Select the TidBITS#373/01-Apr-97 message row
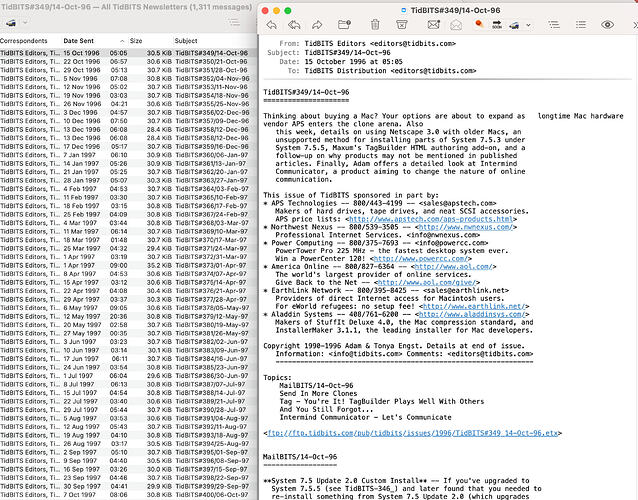Screen dimensions: 638x500 click(x=129, y=265)
